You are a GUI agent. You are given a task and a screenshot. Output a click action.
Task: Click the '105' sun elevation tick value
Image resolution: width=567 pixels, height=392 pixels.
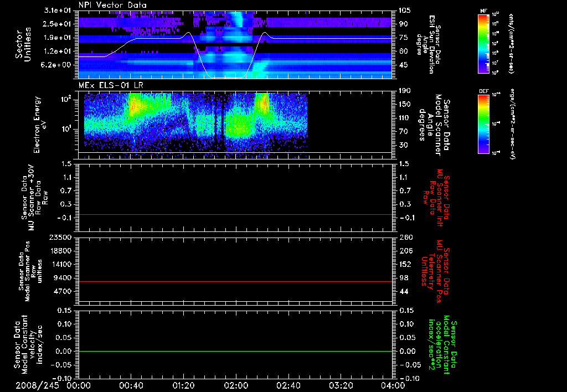(405, 11)
